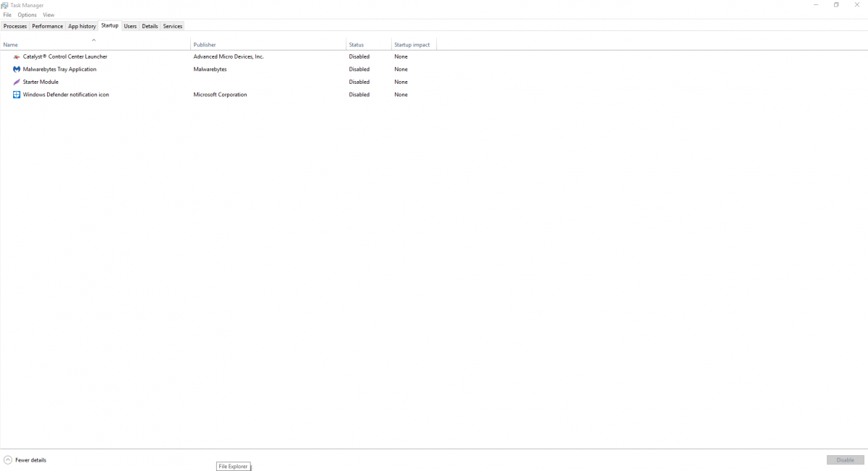
Task: Click the Fewer details label
Action: [30, 460]
